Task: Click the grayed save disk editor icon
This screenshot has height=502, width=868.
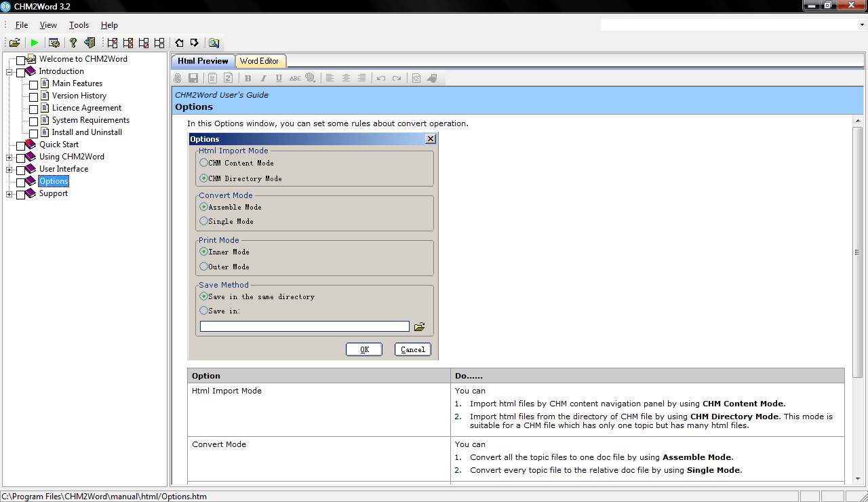Action: click(x=193, y=78)
